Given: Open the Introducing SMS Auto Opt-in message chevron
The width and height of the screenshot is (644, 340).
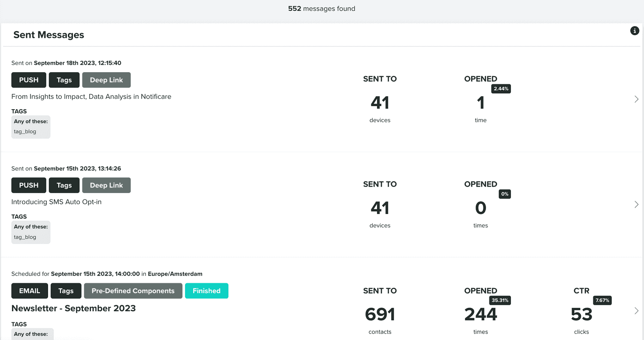Looking at the screenshot, I should pyautogui.click(x=636, y=205).
